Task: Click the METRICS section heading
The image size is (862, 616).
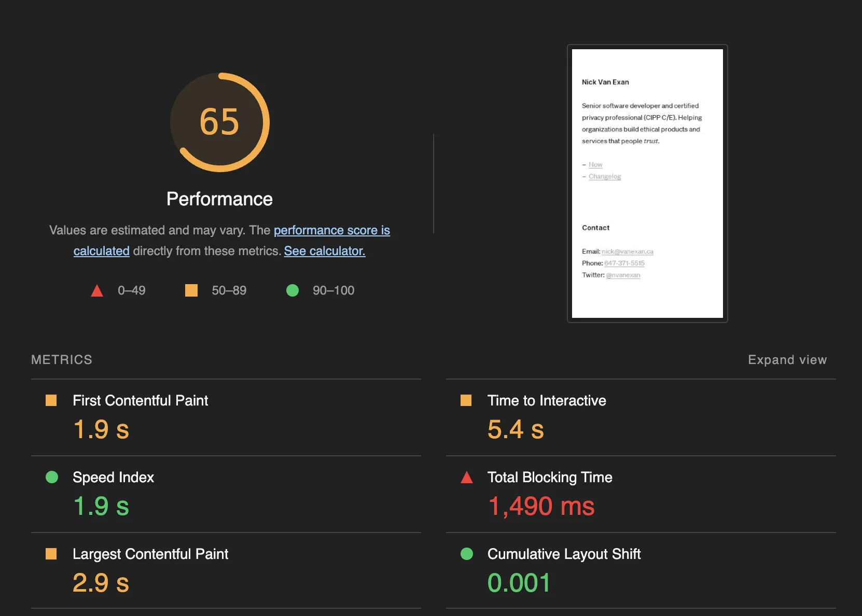Action: 62,360
